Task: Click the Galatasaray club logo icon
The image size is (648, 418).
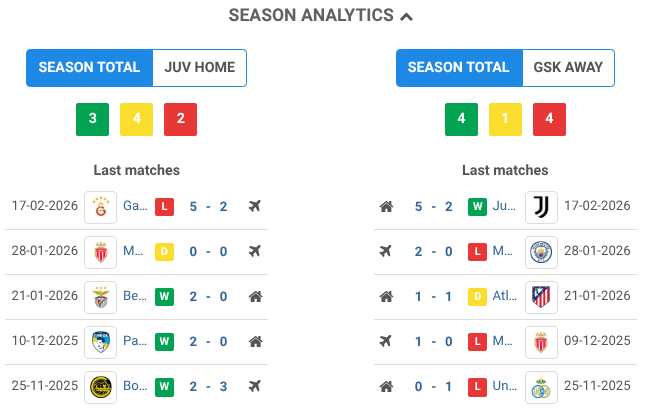Action: [101, 206]
